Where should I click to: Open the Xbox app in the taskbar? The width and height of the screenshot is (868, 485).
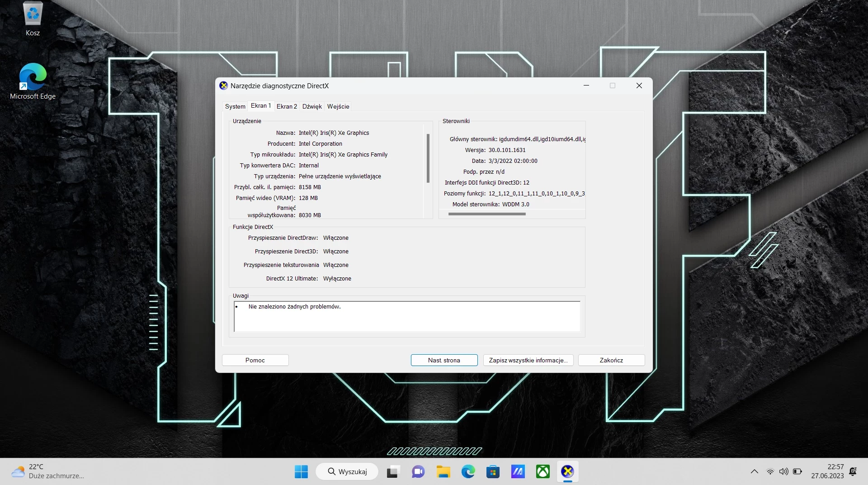pos(542,472)
